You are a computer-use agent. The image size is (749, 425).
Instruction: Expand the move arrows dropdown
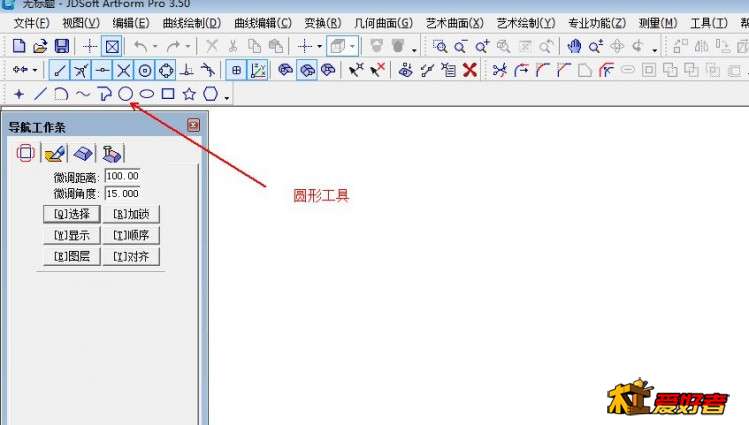pos(35,70)
